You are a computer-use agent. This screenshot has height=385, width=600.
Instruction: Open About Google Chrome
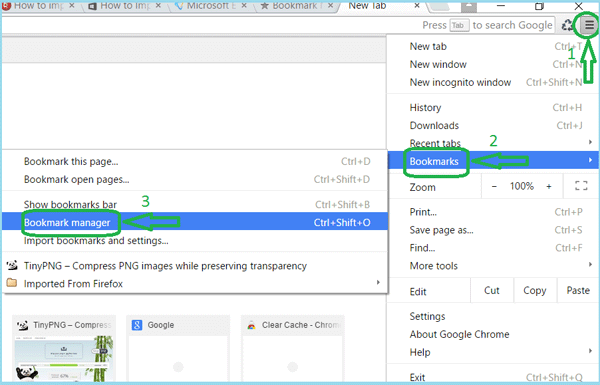pyautogui.click(x=491, y=334)
